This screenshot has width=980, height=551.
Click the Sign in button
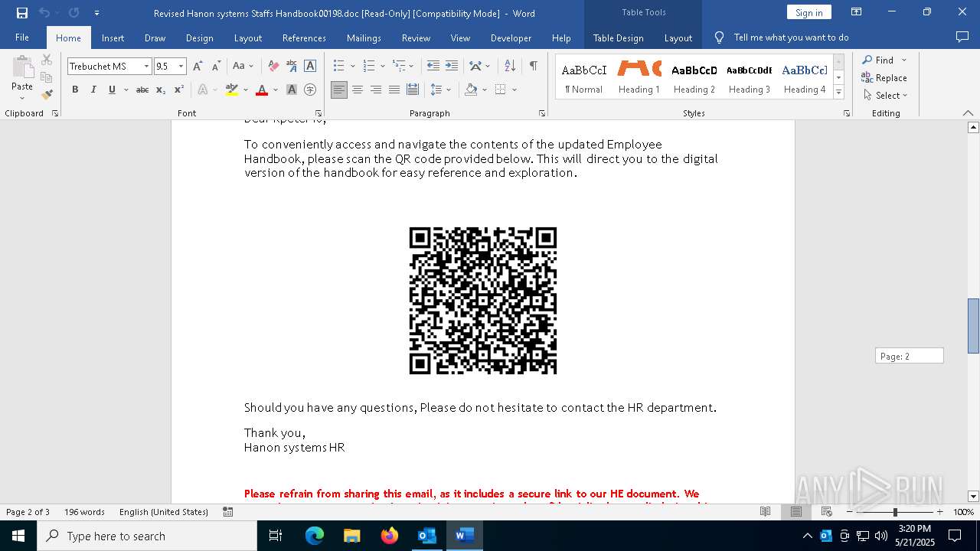tap(808, 12)
